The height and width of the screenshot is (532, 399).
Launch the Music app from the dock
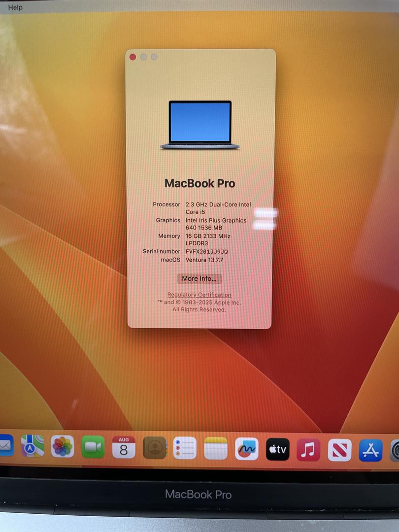pyautogui.click(x=308, y=450)
